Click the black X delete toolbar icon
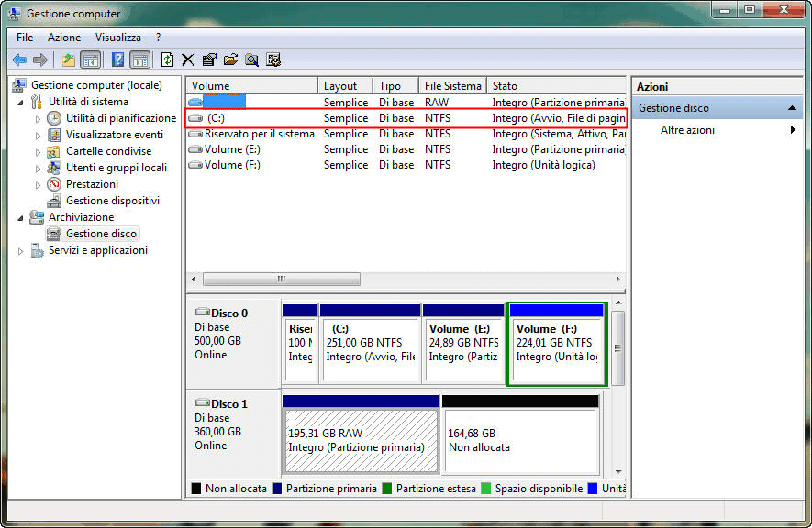 pos(187,60)
